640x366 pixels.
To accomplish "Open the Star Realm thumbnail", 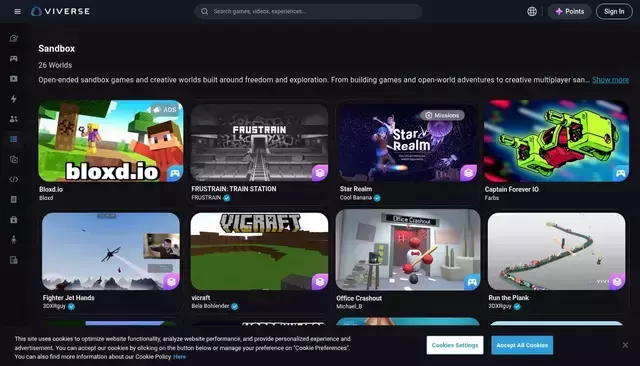I will (408, 142).
